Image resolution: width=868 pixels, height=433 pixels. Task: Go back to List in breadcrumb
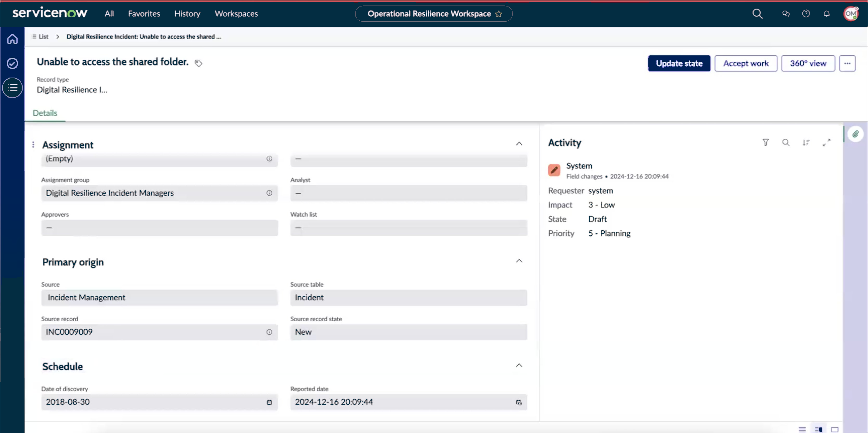tap(40, 37)
